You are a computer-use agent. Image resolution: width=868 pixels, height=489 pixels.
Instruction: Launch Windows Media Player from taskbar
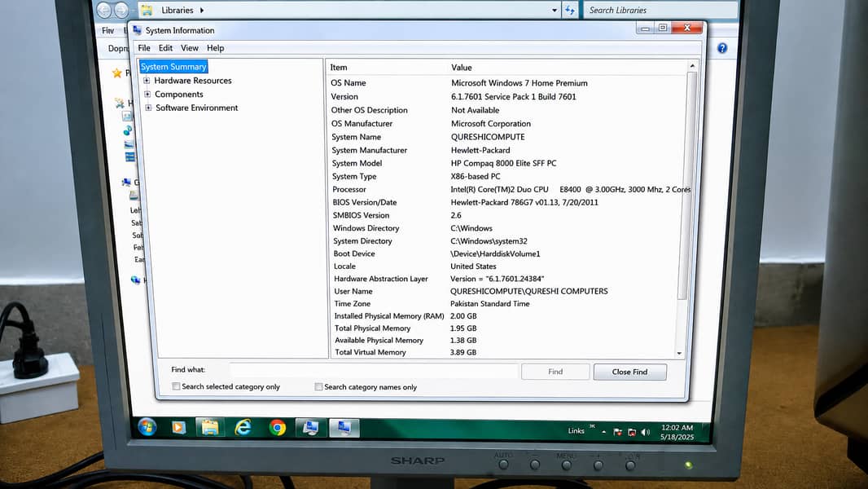click(x=178, y=428)
